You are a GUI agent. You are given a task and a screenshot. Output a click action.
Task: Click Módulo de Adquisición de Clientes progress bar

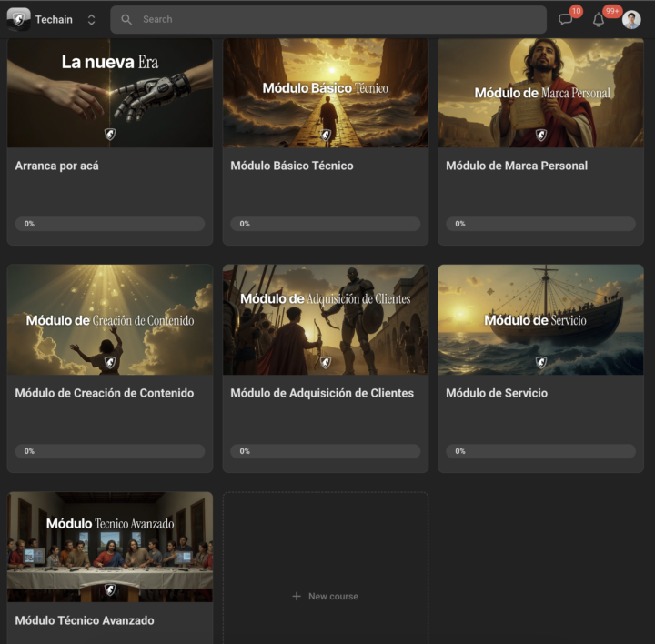(x=326, y=451)
